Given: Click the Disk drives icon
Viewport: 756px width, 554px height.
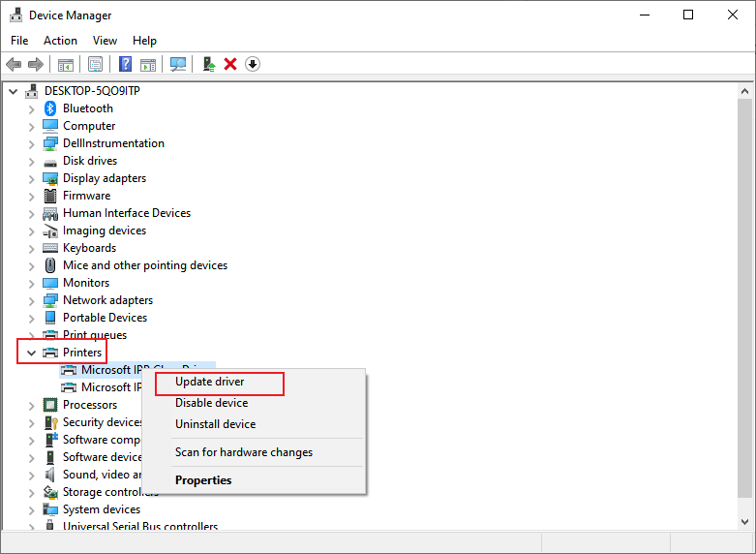Looking at the screenshot, I should coord(50,163).
